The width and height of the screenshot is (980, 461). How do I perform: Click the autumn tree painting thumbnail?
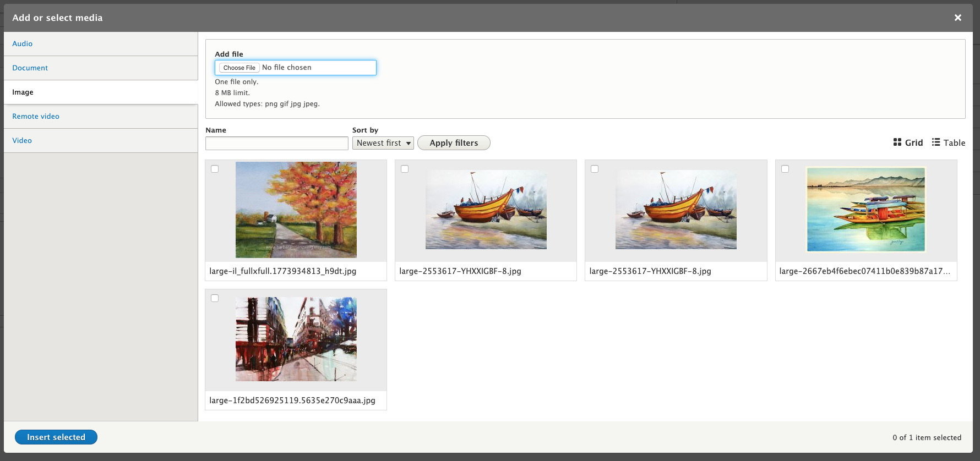click(296, 210)
